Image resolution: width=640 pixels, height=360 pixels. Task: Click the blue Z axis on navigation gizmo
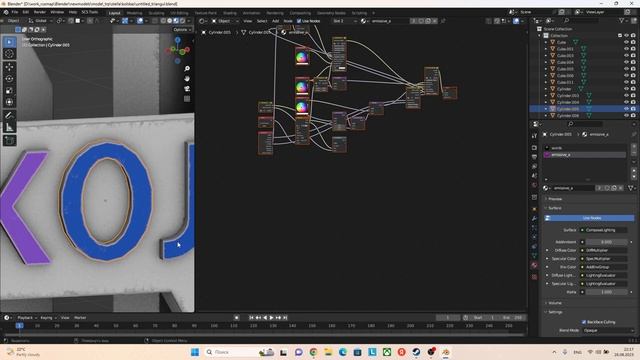(x=178, y=40)
